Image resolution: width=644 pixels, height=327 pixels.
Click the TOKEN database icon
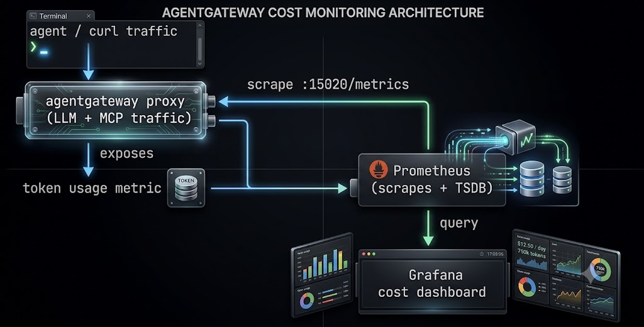tap(186, 188)
